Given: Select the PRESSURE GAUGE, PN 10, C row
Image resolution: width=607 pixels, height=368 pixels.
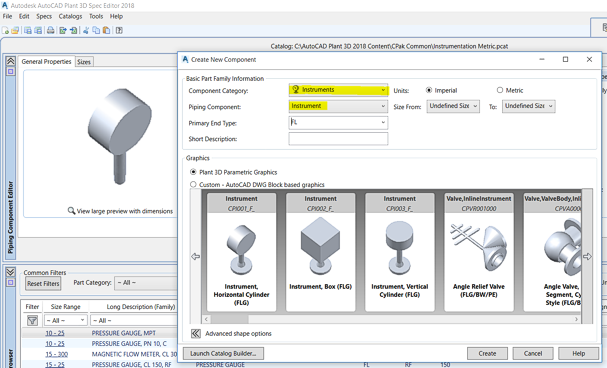Looking at the screenshot, I should (x=99, y=344).
